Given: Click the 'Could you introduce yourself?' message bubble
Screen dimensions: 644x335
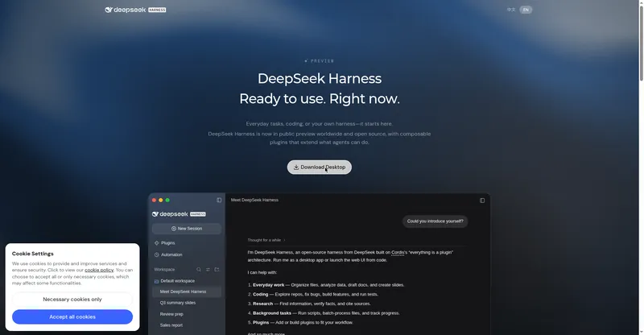Looking at the screenshot, I should (x=435, y=221).
